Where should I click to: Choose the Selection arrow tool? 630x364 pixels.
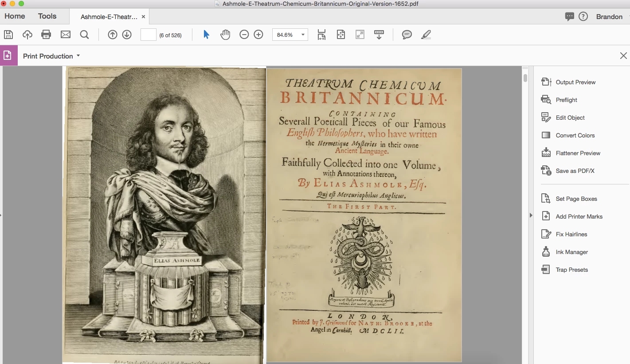pyautogui.click(x=206, y=35)
